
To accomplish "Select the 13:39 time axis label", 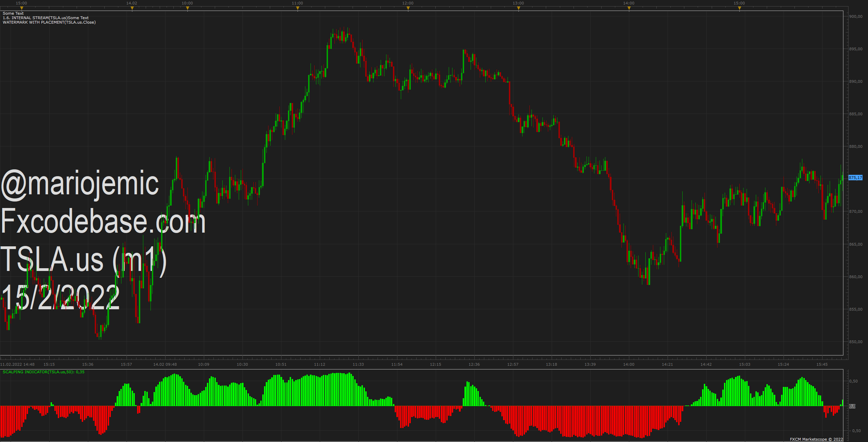I will (590, 364).
